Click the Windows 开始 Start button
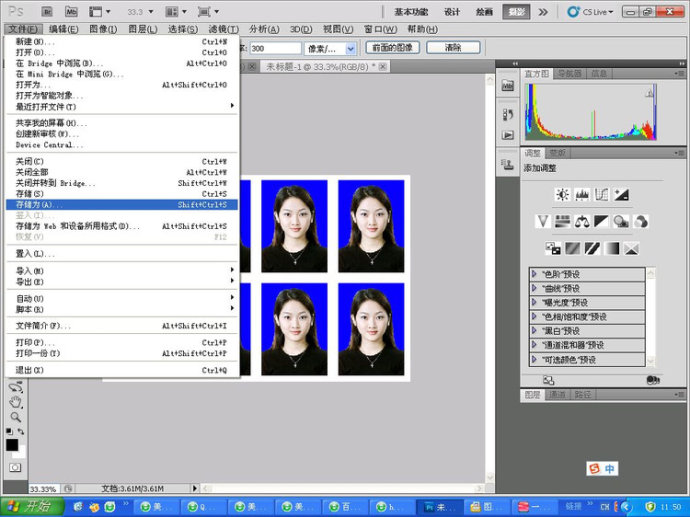The height and width of the screenshot is (517, 690). [x=27, y=507]
